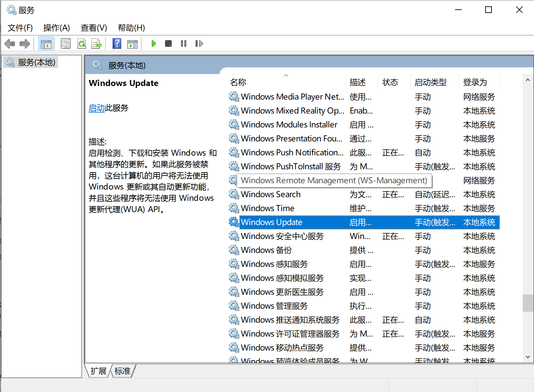
Task: Sort by the 启动类型 column header
Action: [x=435, y=82]
